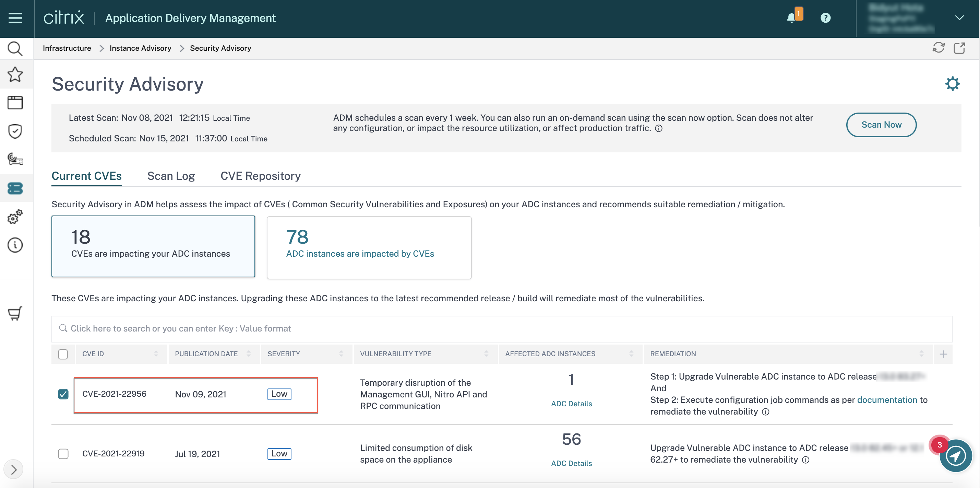Expand the sidebar with bottom arrow button
Viewport: 980px width, 488px height.
(14, 469)
